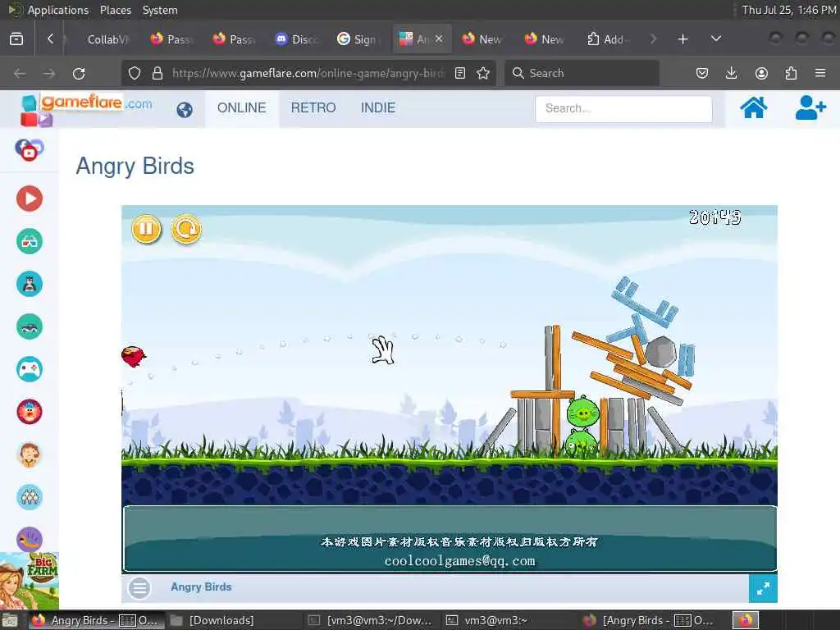
Task: Bookmark this page with the star icon
Action: (x=483, y=73)
